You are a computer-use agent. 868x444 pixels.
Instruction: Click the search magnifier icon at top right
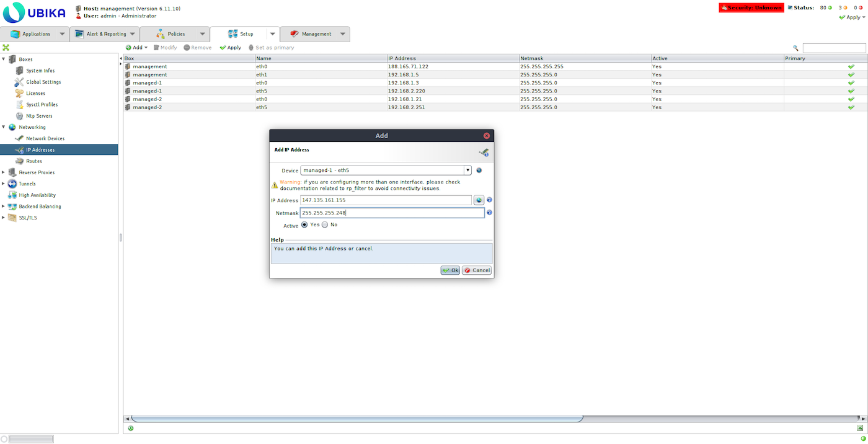click(x=795, y=48)
